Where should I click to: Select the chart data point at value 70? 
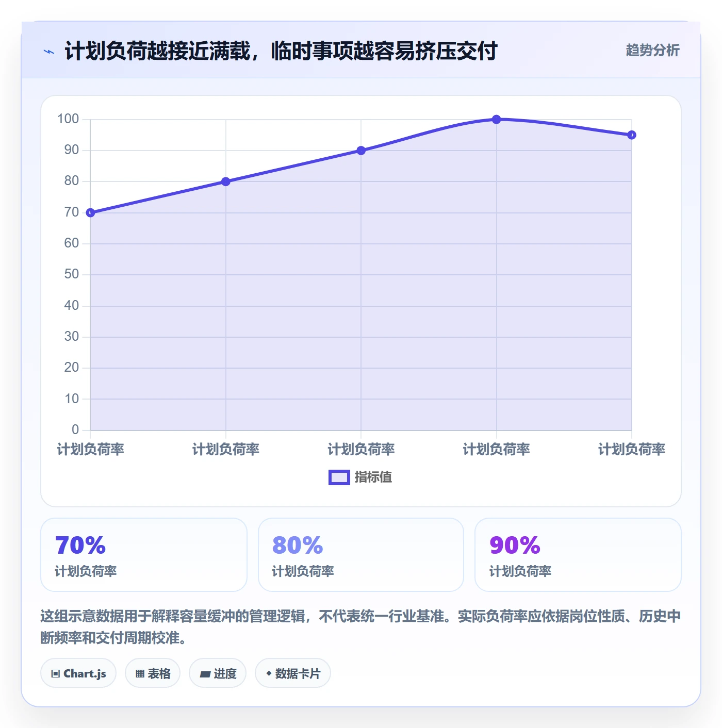(90, 212)
